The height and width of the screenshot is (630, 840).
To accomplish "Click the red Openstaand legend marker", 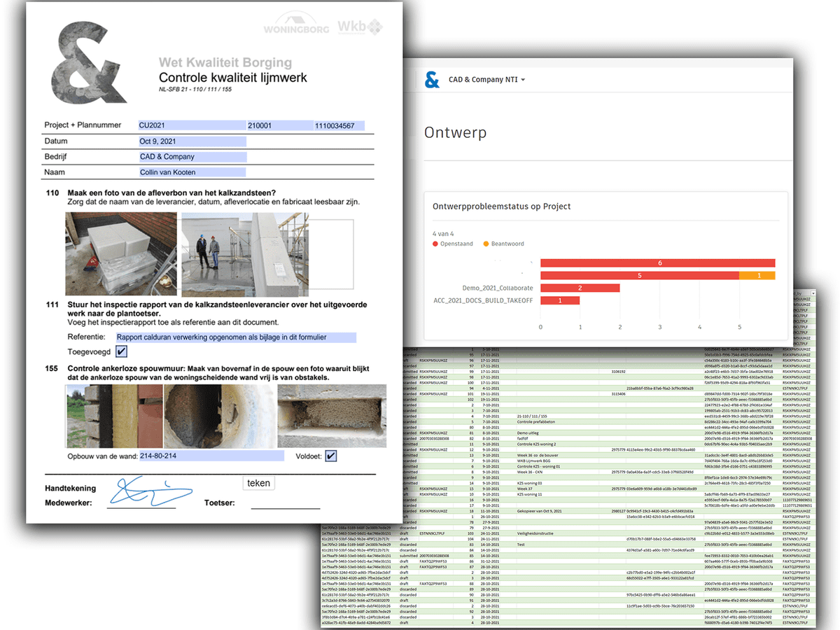I will pyautogui.click(x=435, y=244).
